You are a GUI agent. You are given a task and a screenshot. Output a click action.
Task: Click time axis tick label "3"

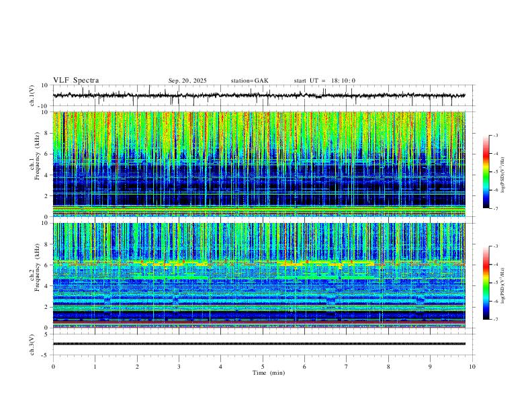179,367
